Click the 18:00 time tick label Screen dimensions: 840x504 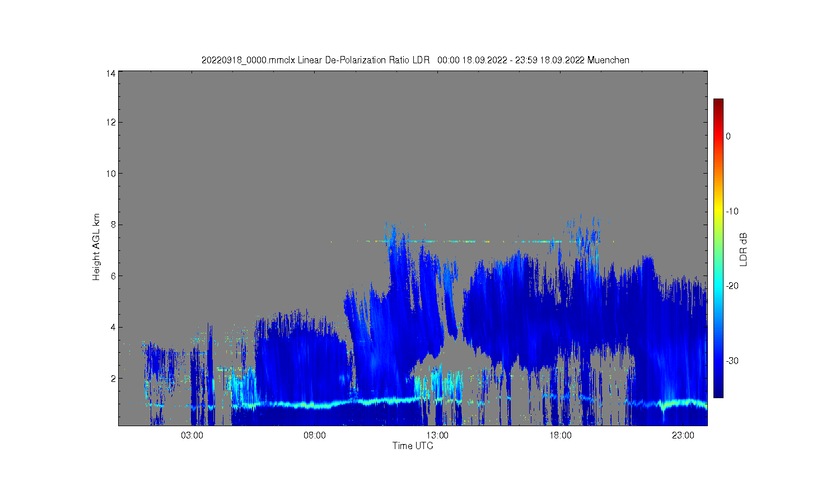tap(560, 435)
